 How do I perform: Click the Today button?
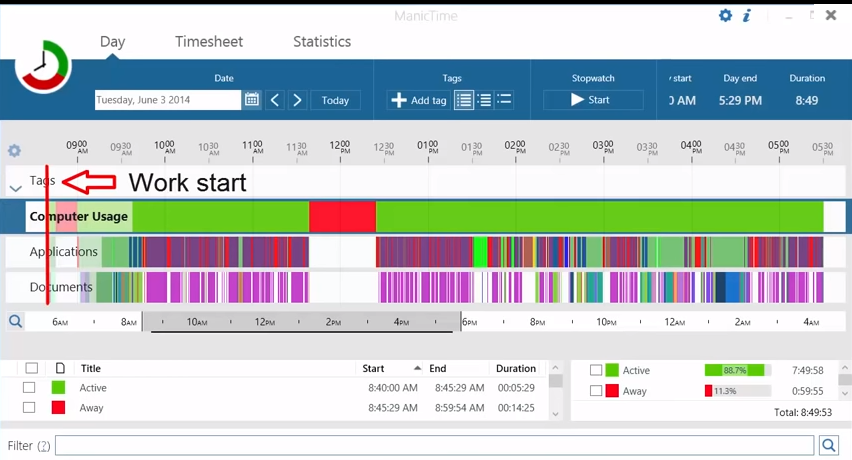click(335, 100)
